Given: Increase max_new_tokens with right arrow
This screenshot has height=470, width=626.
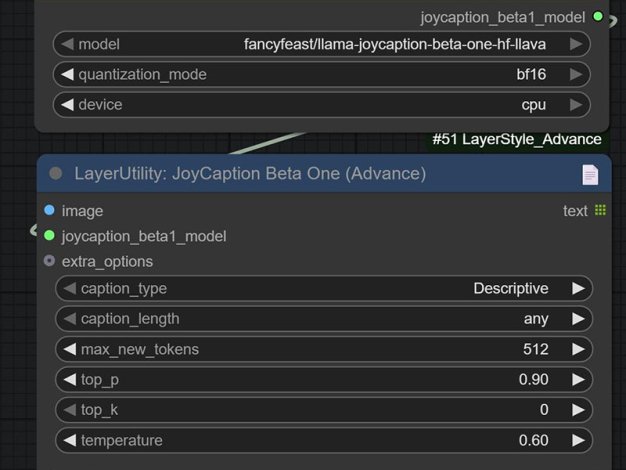Looking at the screenshot, I should [x=578, y=349].
